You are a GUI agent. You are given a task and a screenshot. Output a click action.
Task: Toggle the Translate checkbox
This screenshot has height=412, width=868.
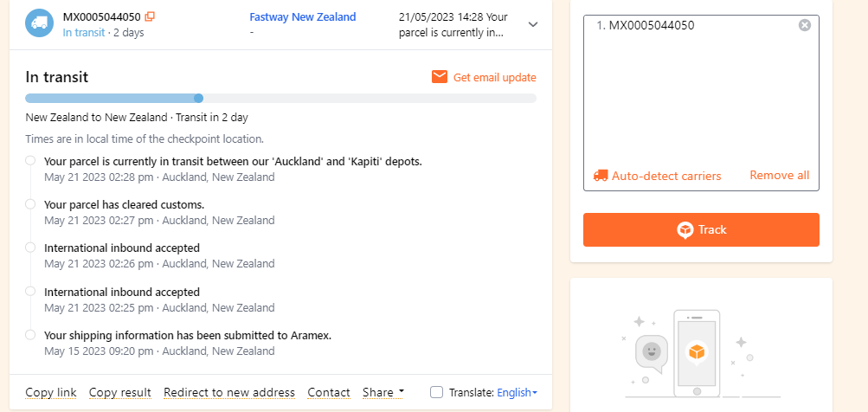[x=437, y=392]
